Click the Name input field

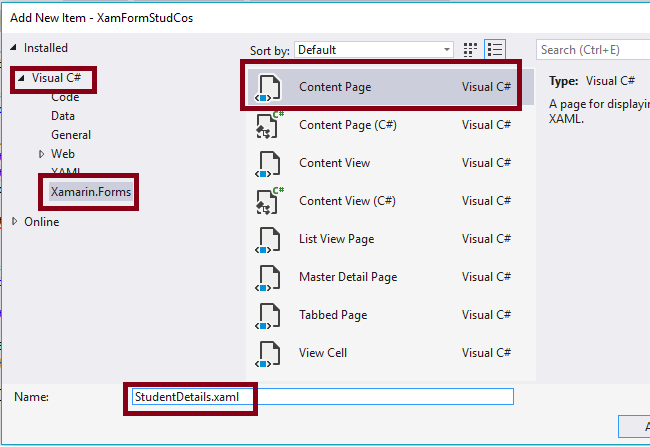(x=380, y=397)
